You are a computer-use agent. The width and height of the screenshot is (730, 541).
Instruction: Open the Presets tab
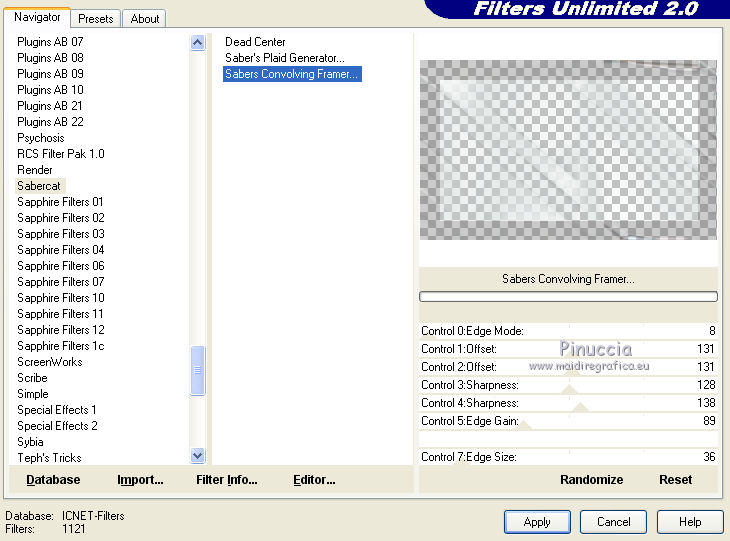[95, 19]
